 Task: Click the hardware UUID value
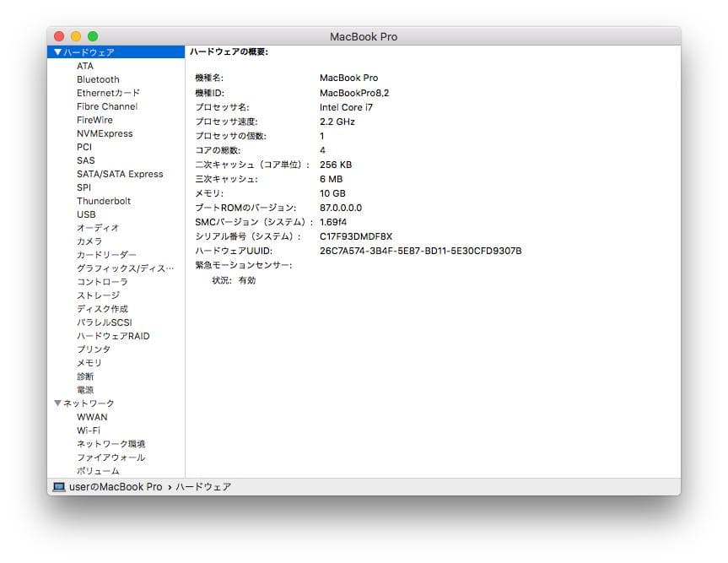[421, 252]
